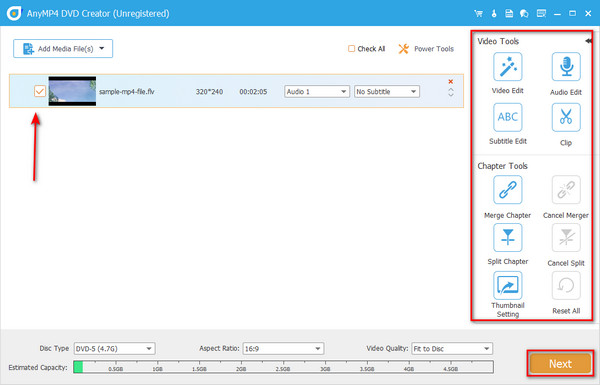Open the Video Quality dropdown

point(452,349)
